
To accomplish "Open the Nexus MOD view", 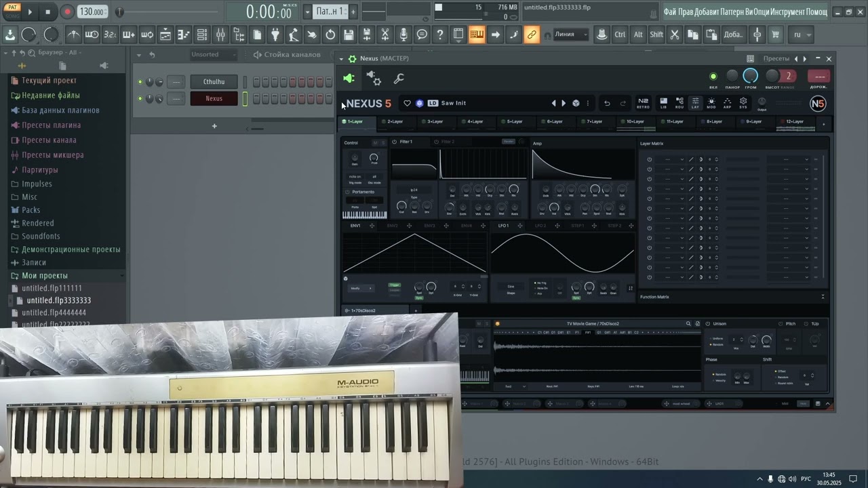I will (x=711, y=103).
